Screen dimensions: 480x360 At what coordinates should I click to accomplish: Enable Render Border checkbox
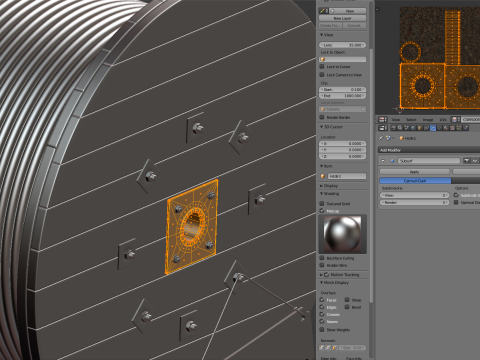click(322, 117)
